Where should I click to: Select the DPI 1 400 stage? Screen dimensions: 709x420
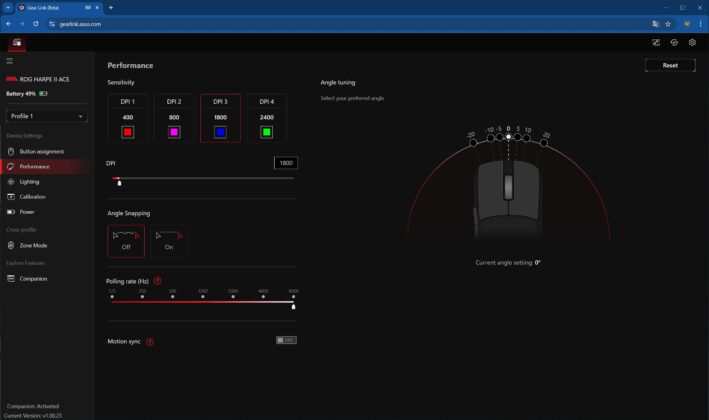tap(128, 118)
